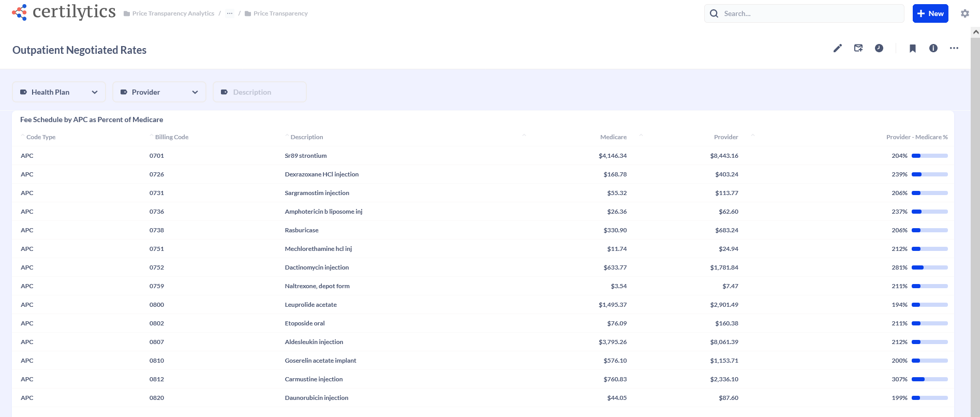Select 'Leuprolide acetate' cell
This screenshot has width=980, height=417.
(311, 305)
